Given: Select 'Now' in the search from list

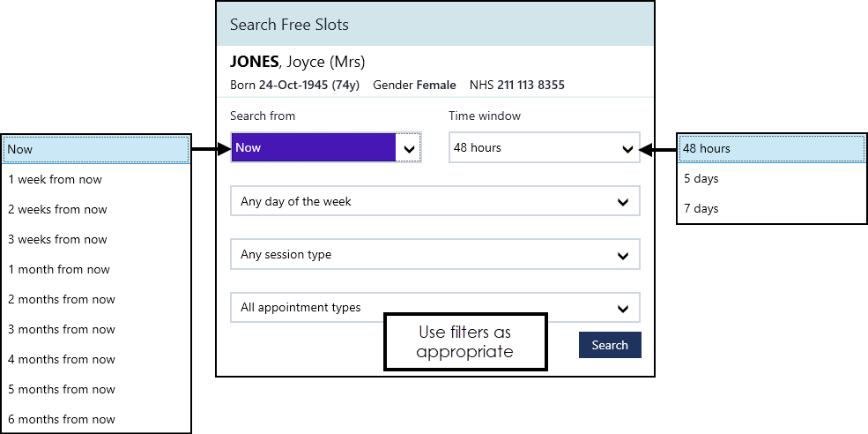Looking at the screenshot, I should click(96, 150).
